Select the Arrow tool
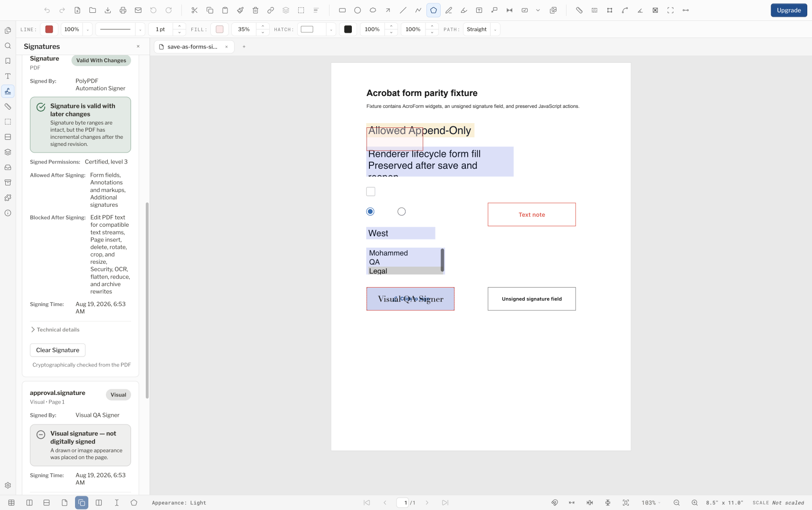Screen dimensions: 812x510 click(387, 10)
